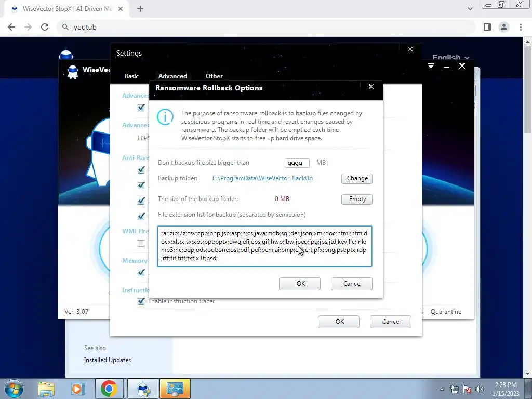
Task: Select the WiseVector StopX browser tab
Action: pos(67,9)
